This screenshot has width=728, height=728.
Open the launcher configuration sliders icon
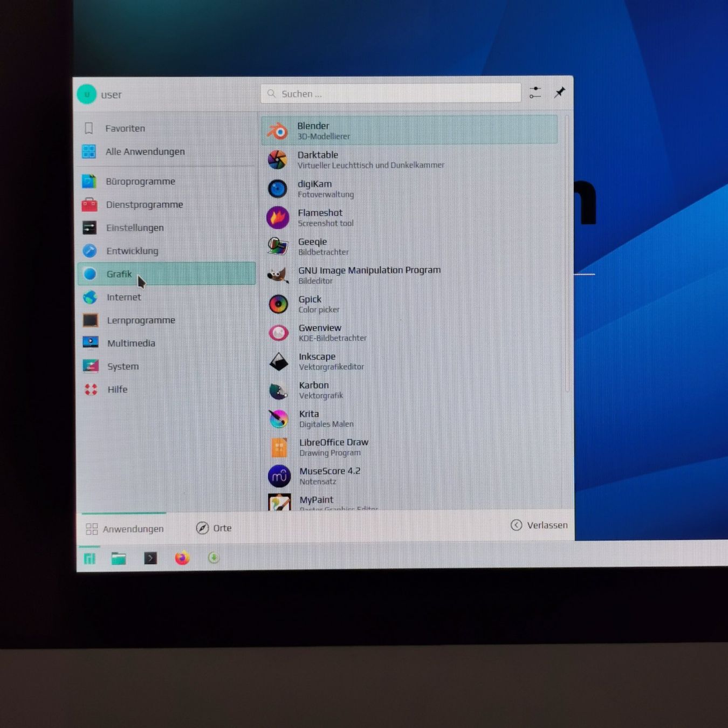click(x=535, y=93)
